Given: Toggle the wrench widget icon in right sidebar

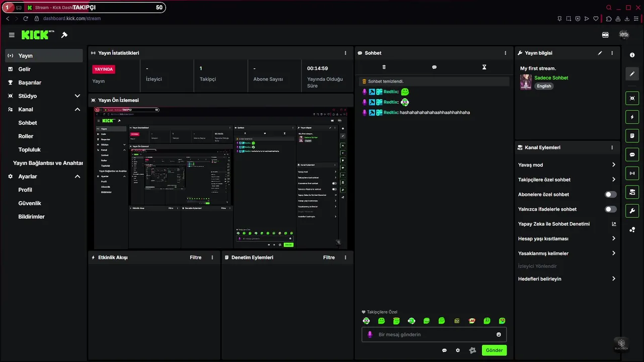Looking at the screenshot, I should [632, 211].
